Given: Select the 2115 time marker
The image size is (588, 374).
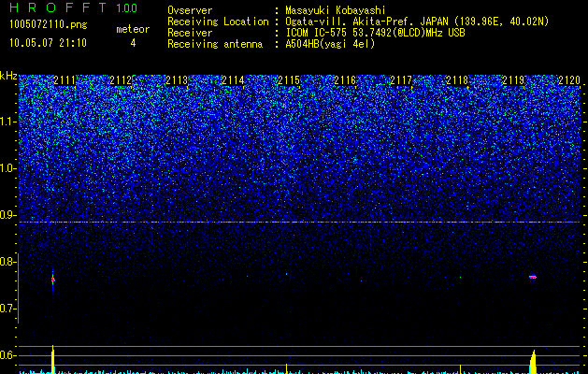Looking at the screenshot, I should click(x=289, y=80).
